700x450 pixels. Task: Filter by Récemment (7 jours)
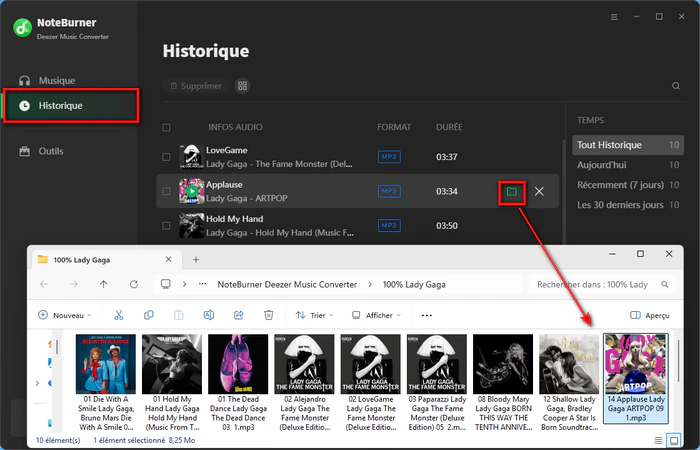(x=628, y=185)
